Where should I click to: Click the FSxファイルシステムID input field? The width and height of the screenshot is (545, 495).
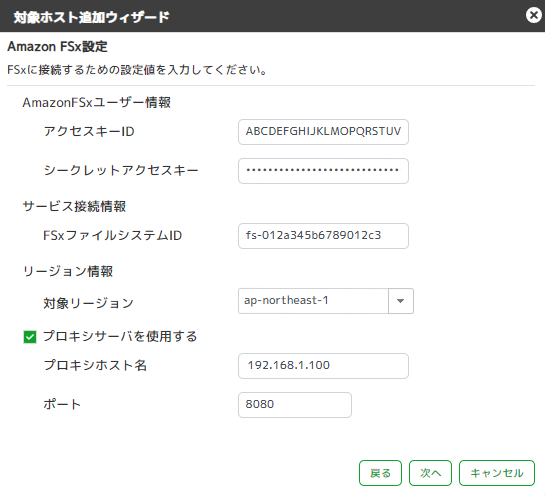(323, 236)
